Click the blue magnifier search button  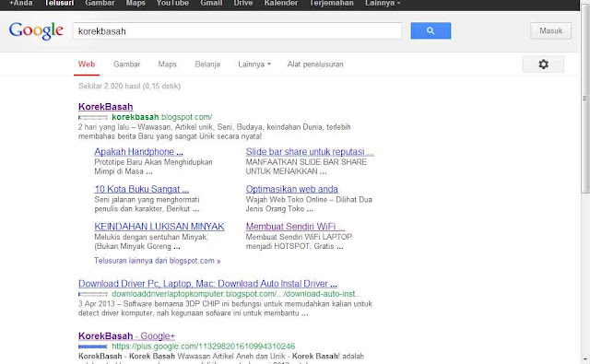click(x=431, y=30)
